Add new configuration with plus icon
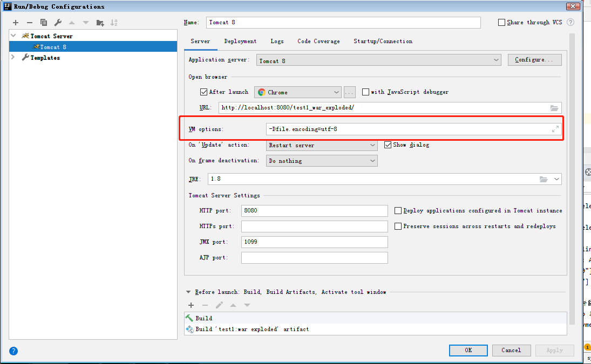The image size is (591, 364). (x=16, y=23)
